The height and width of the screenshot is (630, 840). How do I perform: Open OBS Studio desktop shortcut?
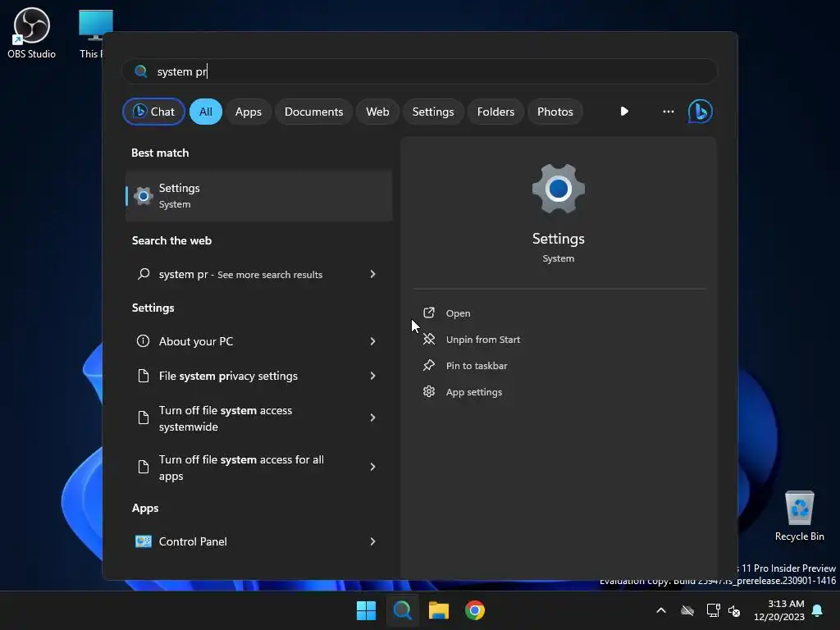coord(32,33)
